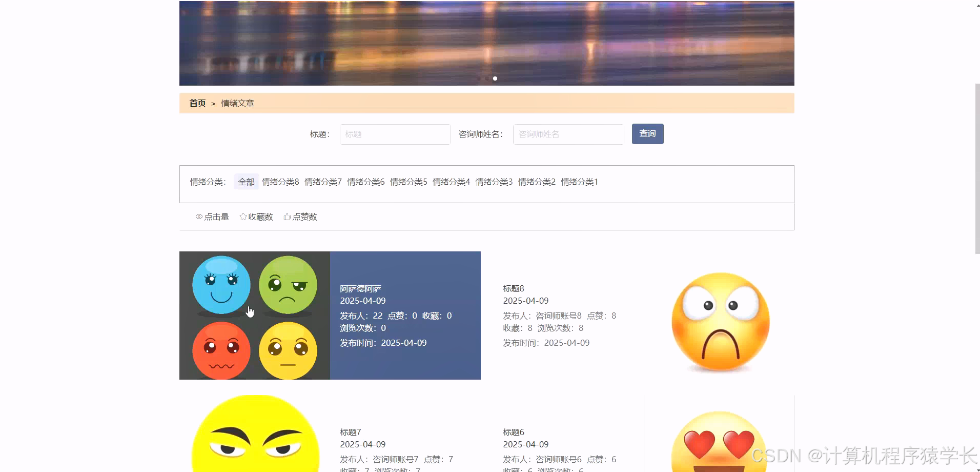Screen dimensions: 980x472
Task: Go to 首页 breadcrumb link
Action: point(197,103)
